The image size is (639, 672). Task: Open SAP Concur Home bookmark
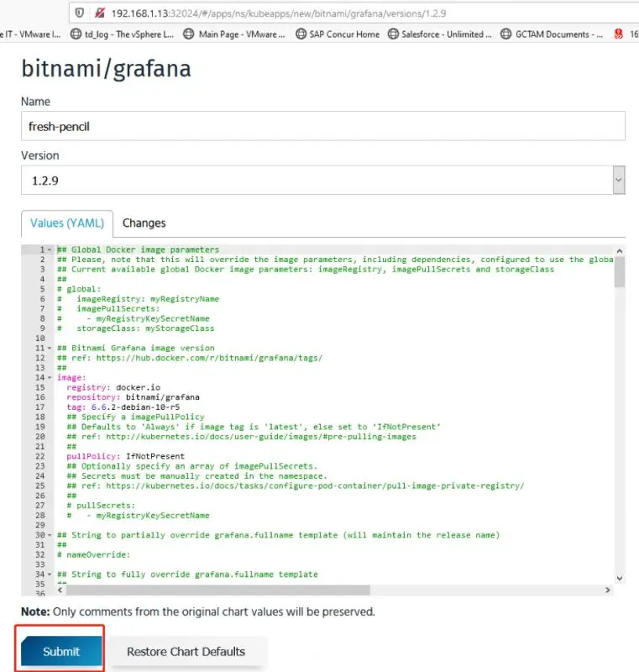[x=338, y=34]
